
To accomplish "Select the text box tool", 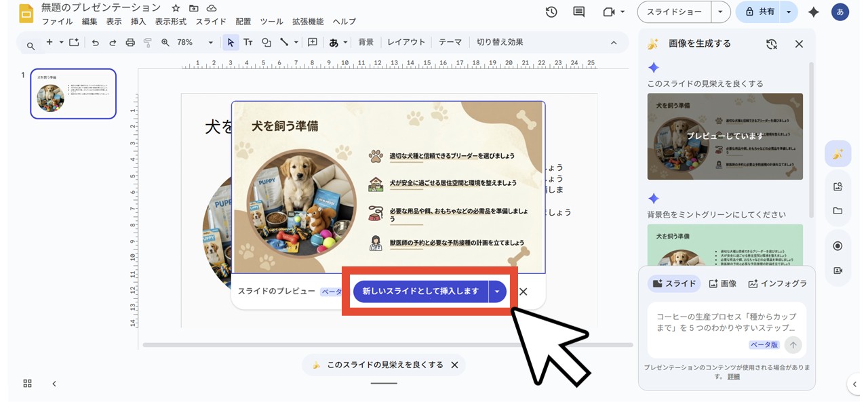I will [249, 42].
